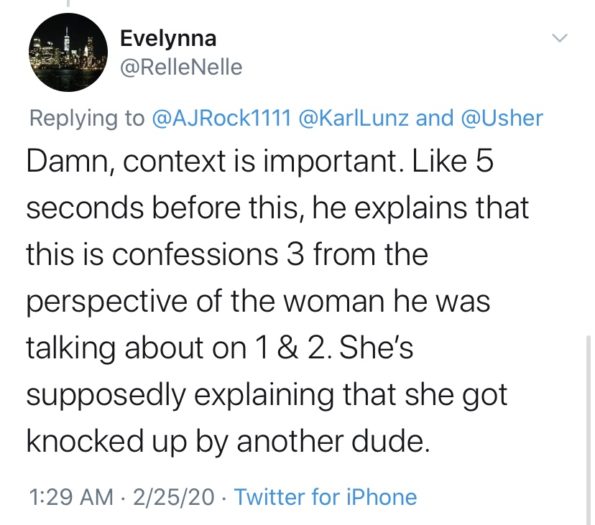This screenshot has height=525, width=595.
Task: Click the "seconds before this" tweet line
Action: click(x=277, y=208)
